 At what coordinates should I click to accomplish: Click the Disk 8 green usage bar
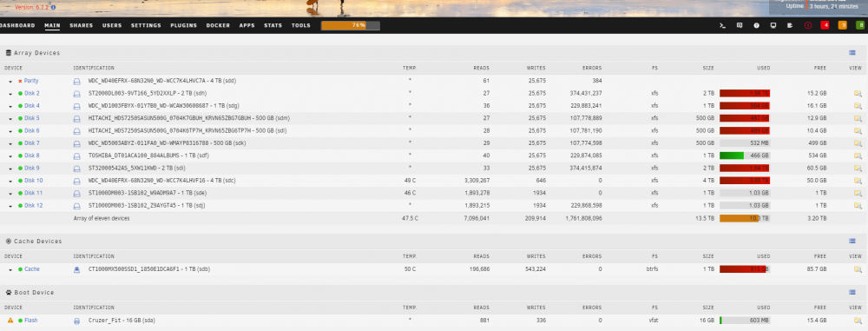tap(745, 156)
